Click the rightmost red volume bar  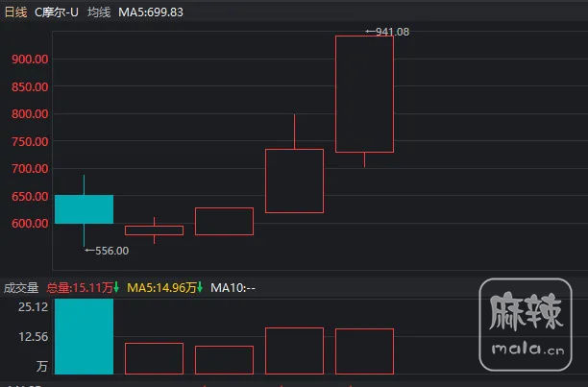(364, 351)
